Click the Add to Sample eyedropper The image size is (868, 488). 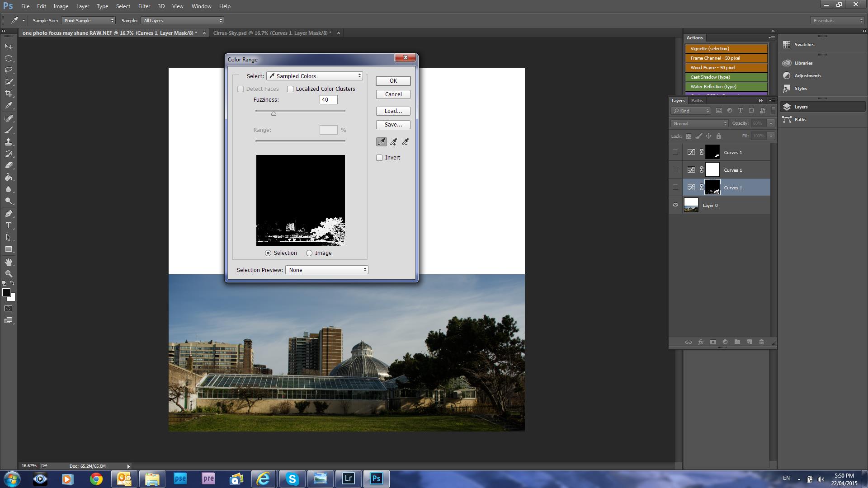tap(393, 142)
